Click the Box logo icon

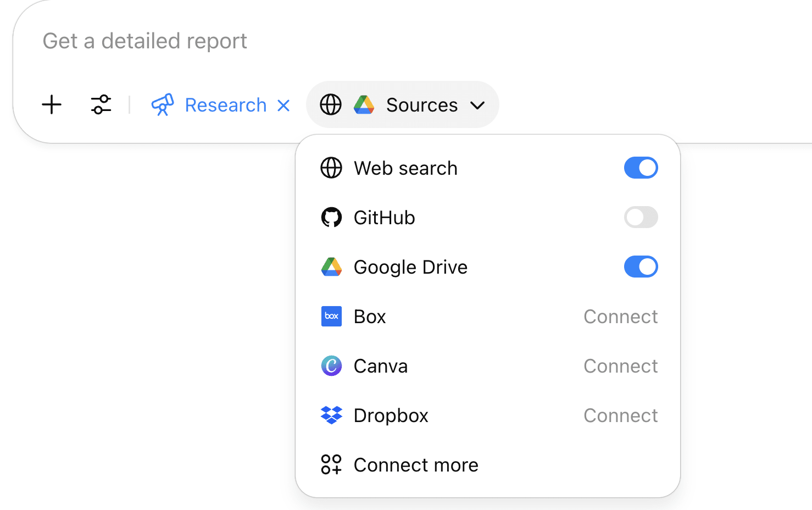coord(331,316)
